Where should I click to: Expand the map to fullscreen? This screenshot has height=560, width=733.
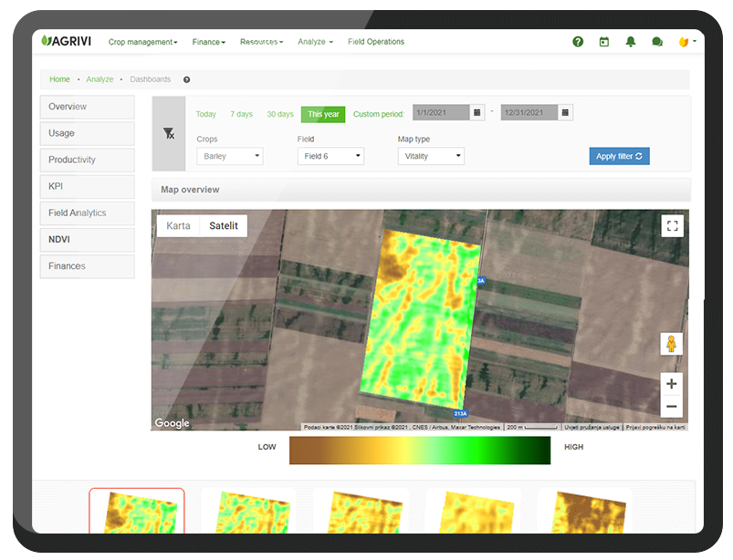[672, 225]
